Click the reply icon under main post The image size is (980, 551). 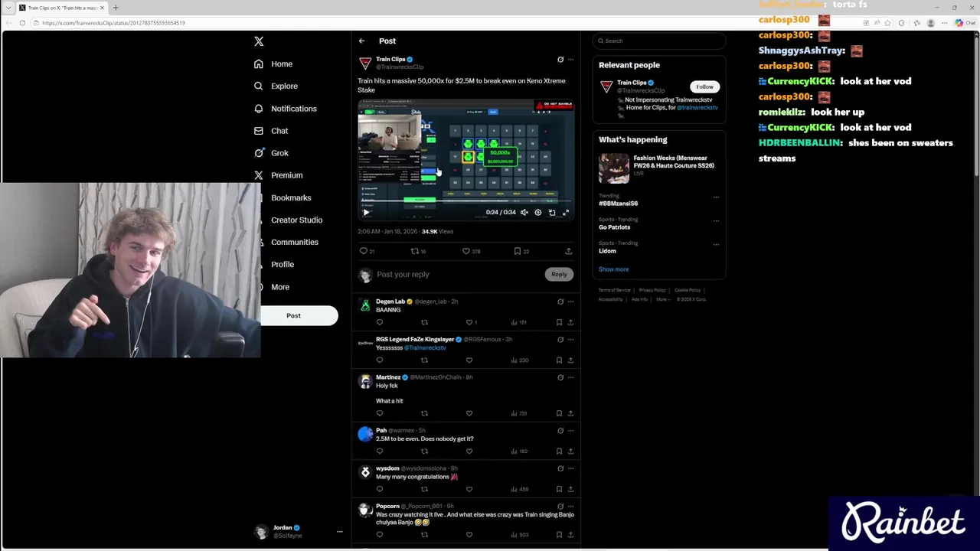pyautogui.click(x=364, y=251)
